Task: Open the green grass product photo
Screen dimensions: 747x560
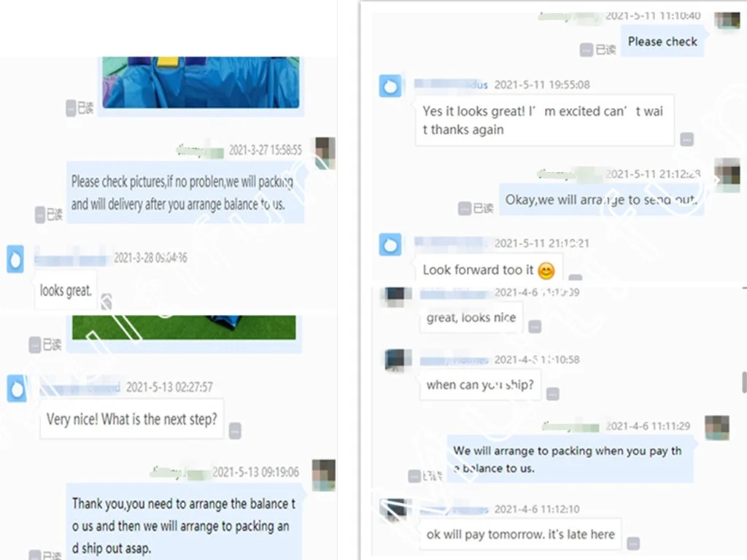Action: [184, 327]
